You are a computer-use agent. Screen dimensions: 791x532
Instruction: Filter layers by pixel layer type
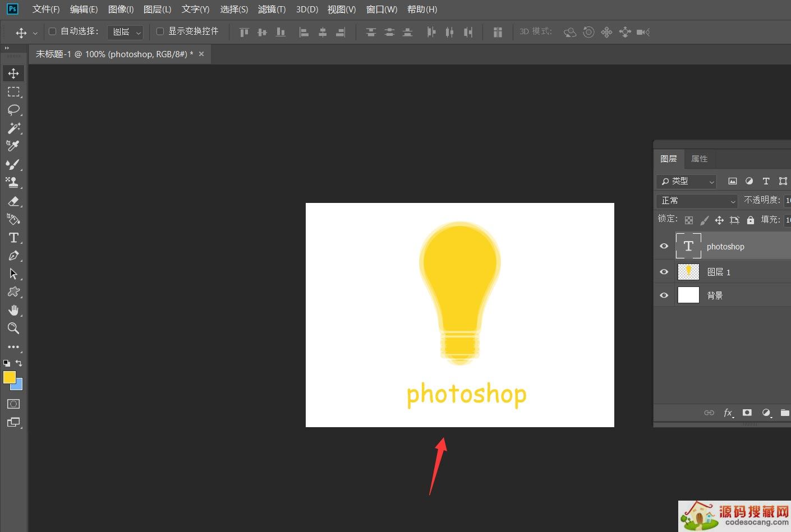coord(733,181)
